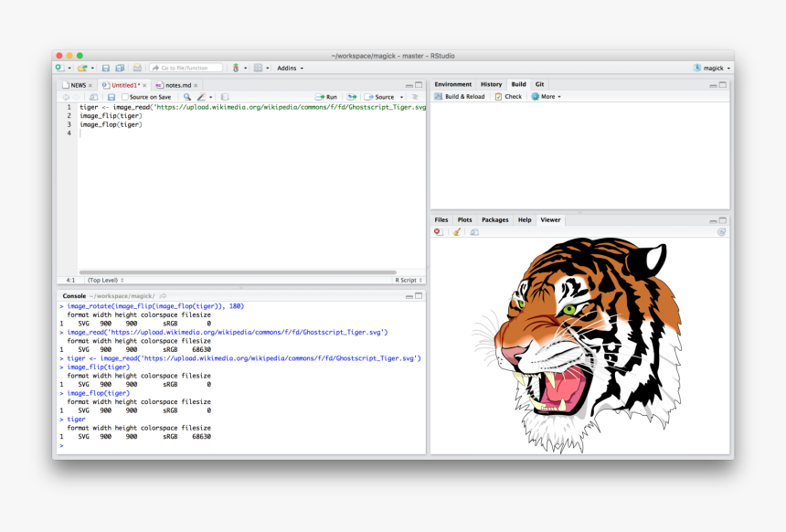The height and width of the screenshot is (532, 786).
Task: Run the current line with Run button
Action: tap(326, 97)
